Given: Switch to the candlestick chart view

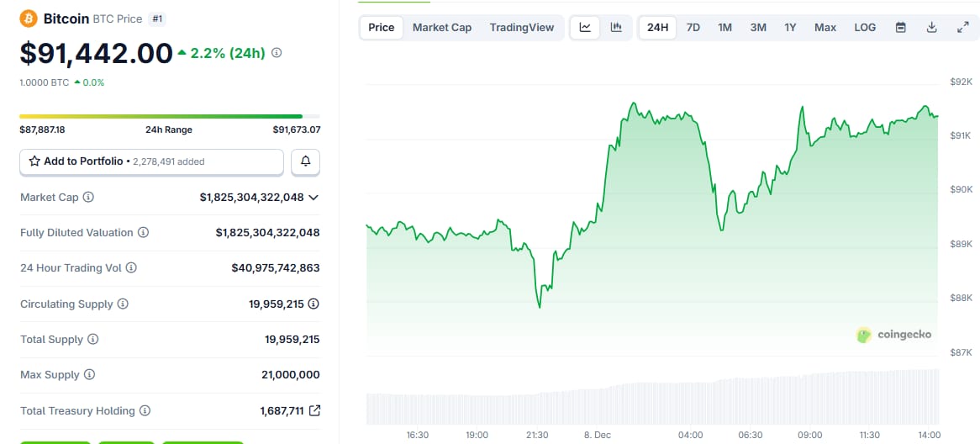Looking at the screenshot, I should (616, 28).
